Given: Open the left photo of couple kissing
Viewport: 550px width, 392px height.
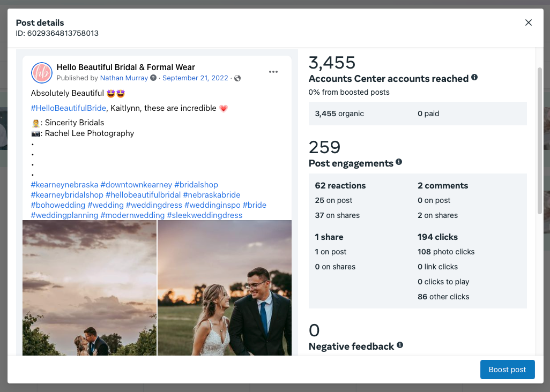Looking at the screenshot, I should (90, 288).
